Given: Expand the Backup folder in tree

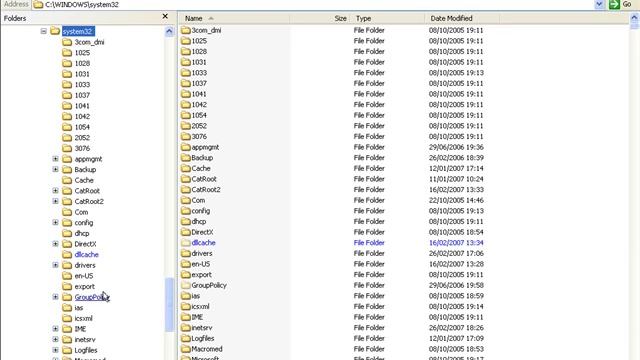Looking at the screenshot, I should tap(56, 169).
